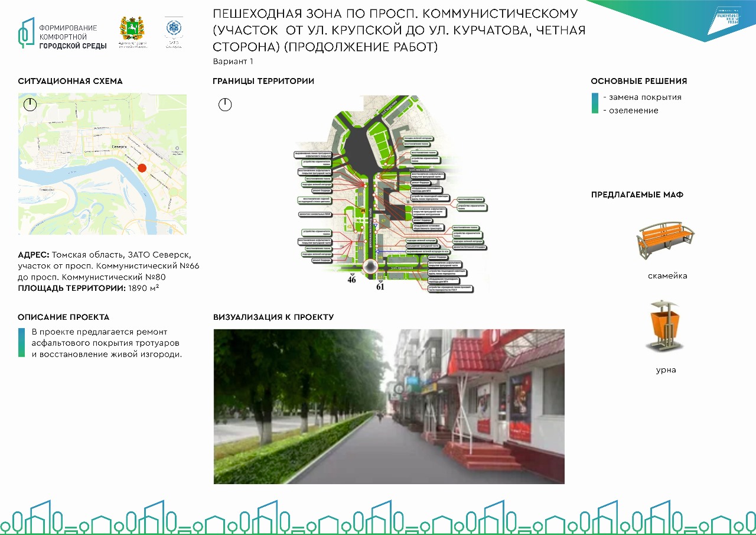Click the 'замена покрытия' legend item
The image size is (756, 535).
[x=645, y=98]
